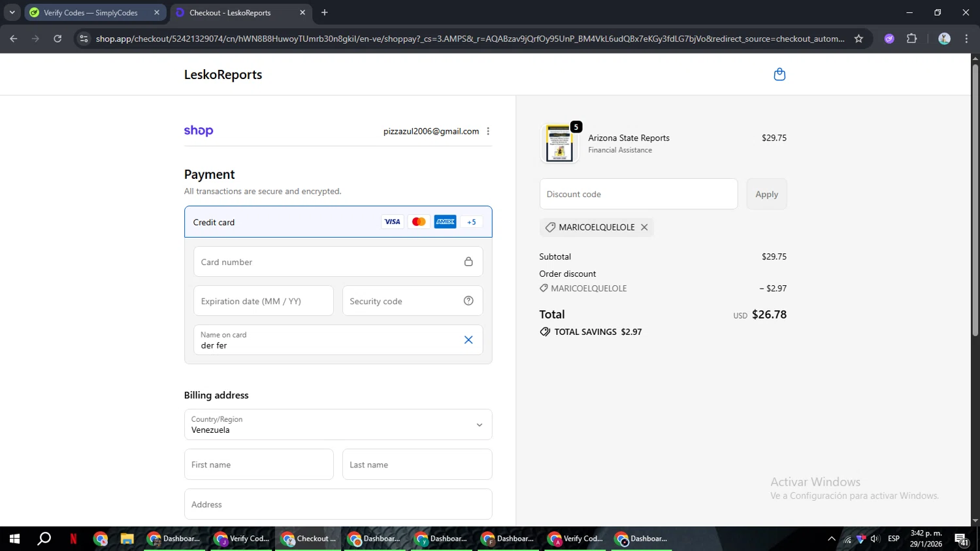
Task: Click into the Security code field
Action: (x=412, y=301)
